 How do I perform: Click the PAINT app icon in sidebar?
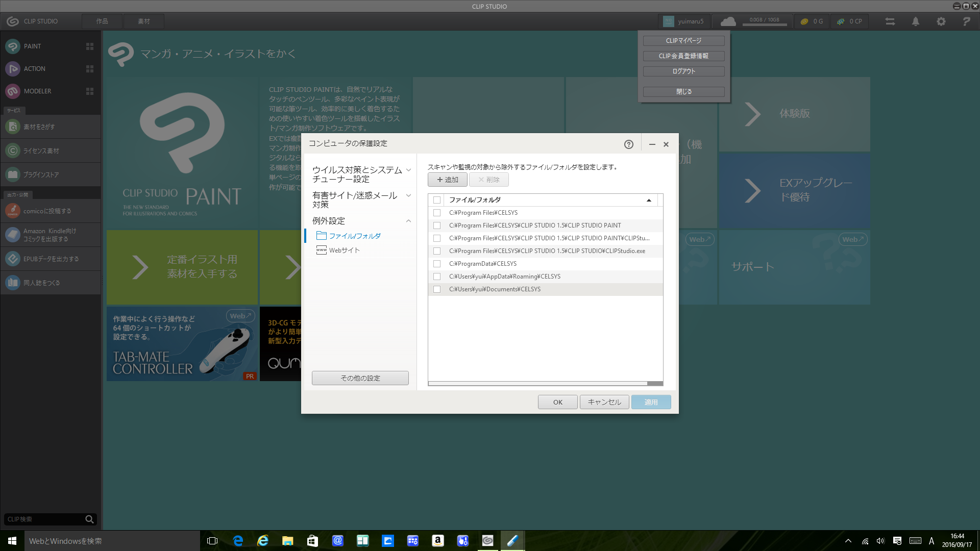[x=13, y=46]
